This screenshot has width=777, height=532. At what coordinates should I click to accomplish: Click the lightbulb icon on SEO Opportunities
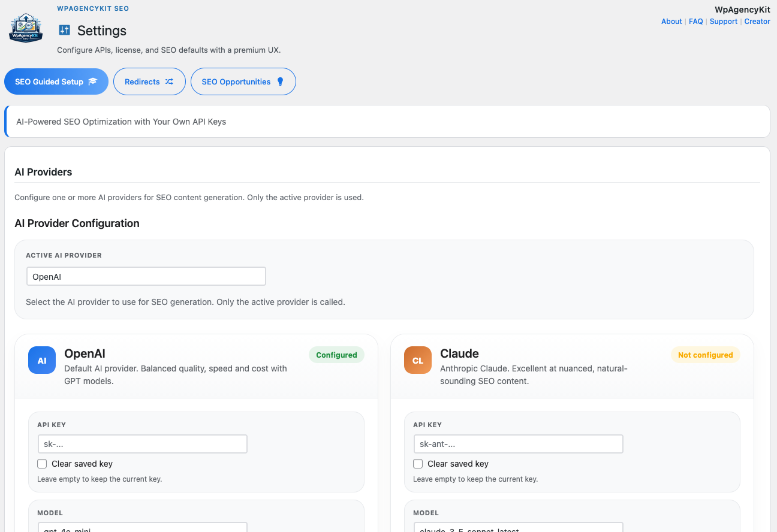280,81
